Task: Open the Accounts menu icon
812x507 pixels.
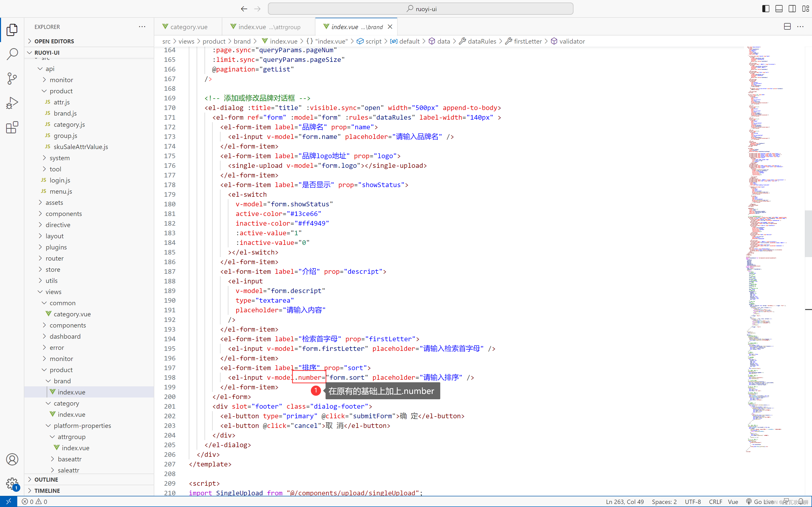Action: point(12,459)
